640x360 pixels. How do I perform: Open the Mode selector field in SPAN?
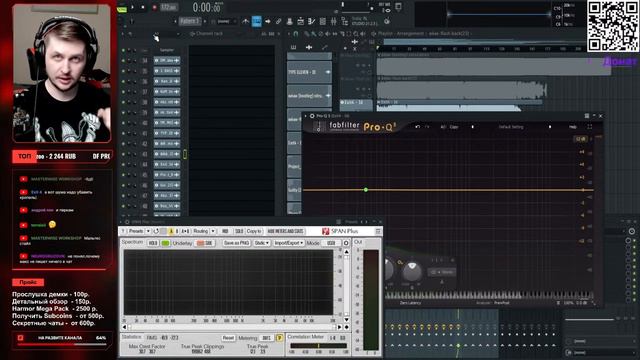(x=331, y=243)
